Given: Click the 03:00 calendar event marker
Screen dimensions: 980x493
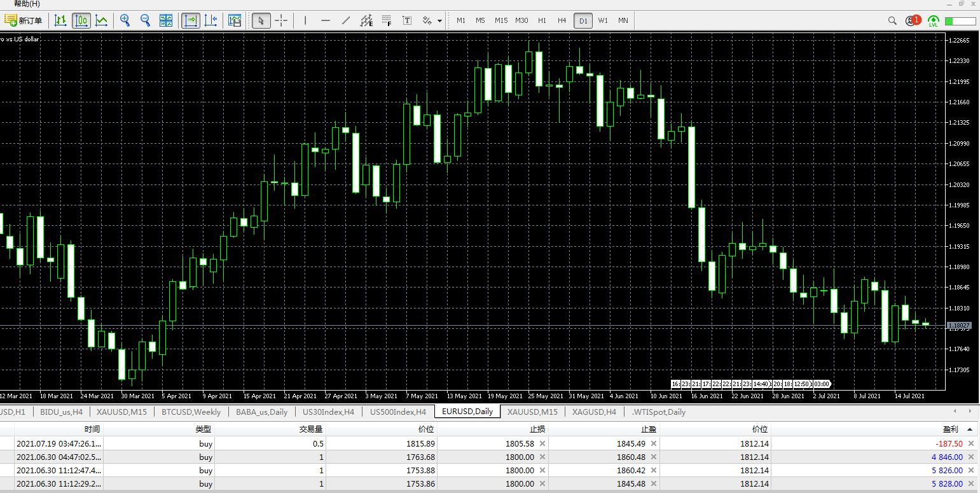Looking at the screenshot, I should coord(822,384).
